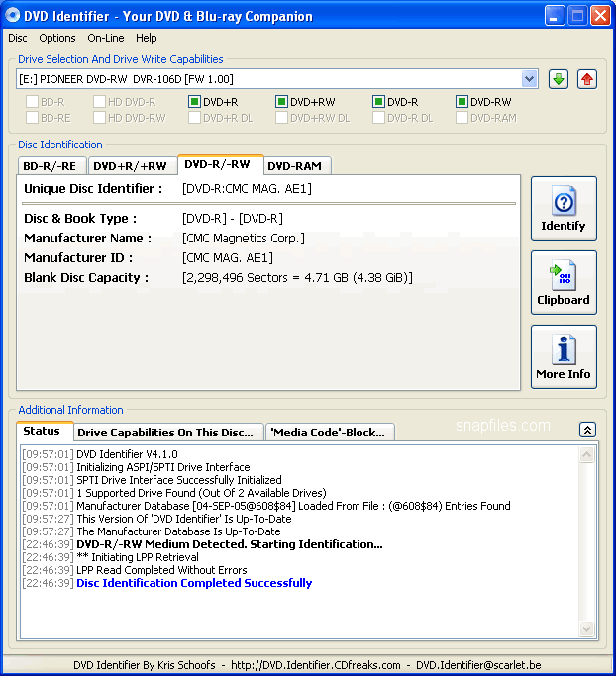This screenshot has width=616, height=676.
Task: Click 'DVD-R/-RW Medium Detected' log line
Action: [x=230, y=544]
